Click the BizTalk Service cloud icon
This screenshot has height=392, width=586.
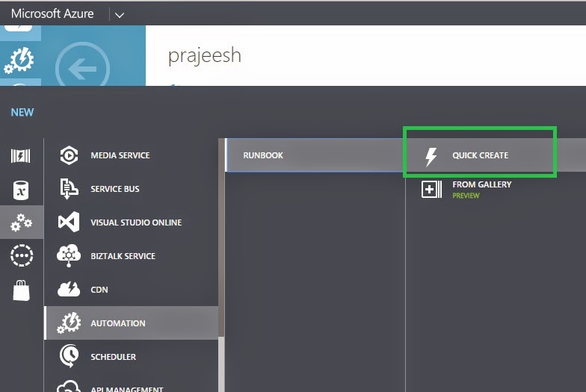click(x=69, y=255)
